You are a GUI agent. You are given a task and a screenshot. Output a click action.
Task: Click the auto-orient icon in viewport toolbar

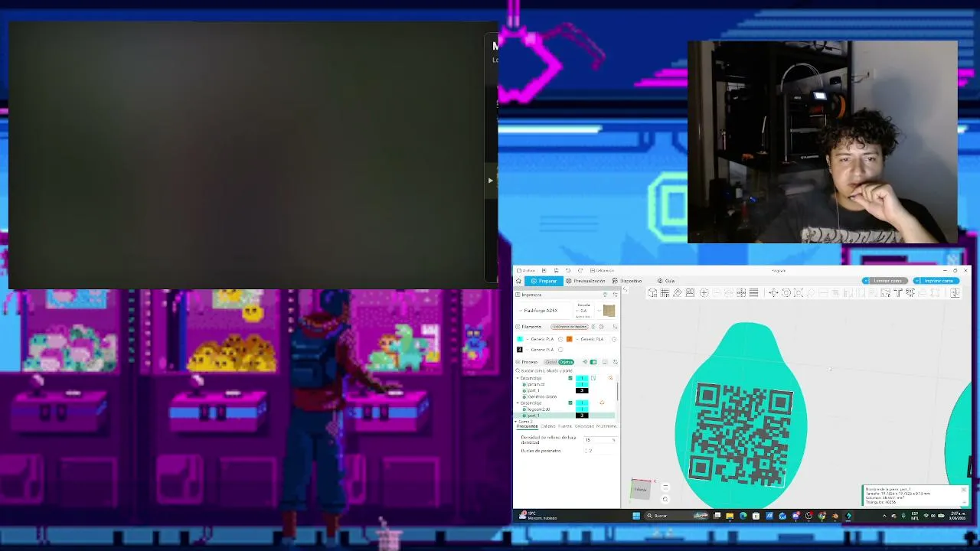[x=678, y=292]
